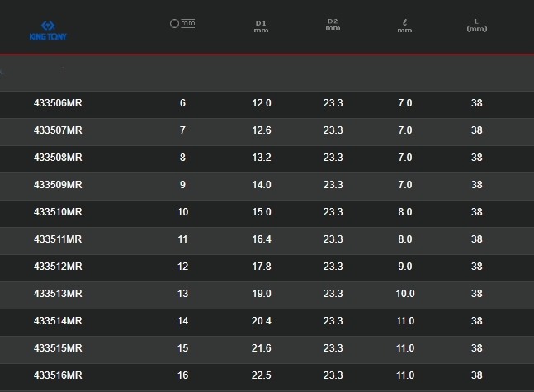Click the D1 mm column header
Image resolution: width=534 pixels, height=392 pixels.
[x=261, y=27]
